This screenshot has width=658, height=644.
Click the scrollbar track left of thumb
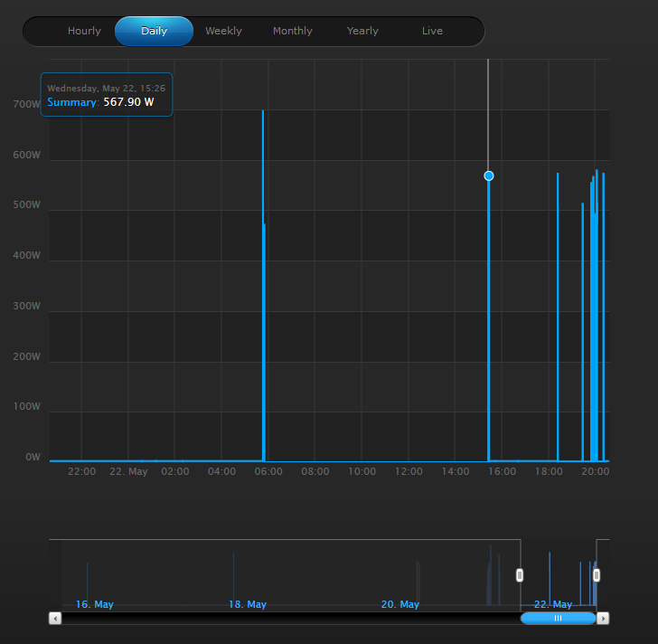[x=291, y=618]
